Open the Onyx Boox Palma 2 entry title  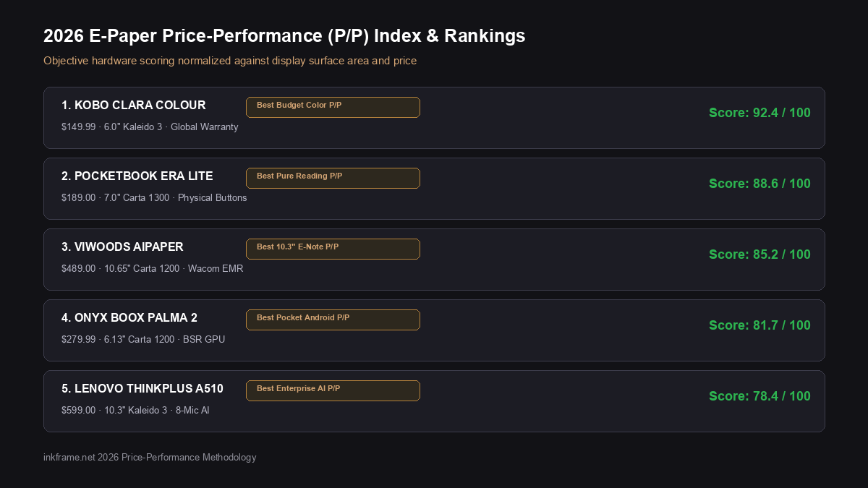click(129, 318)
